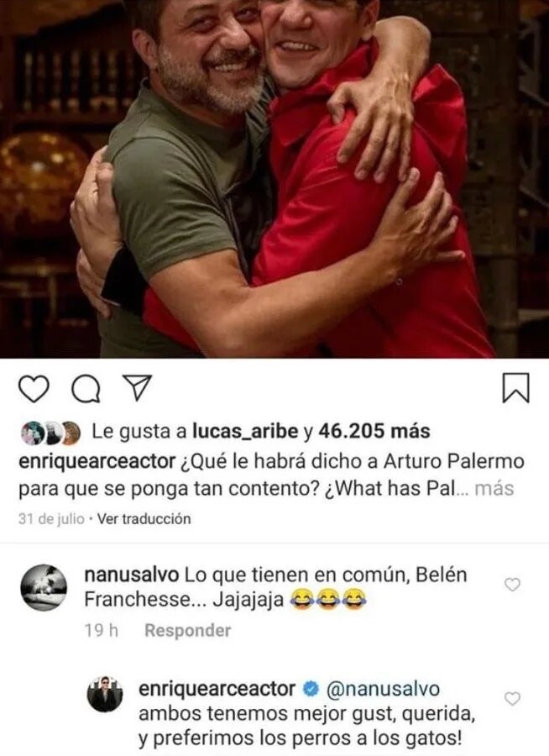View the '46.205 más' likes list
This screenshot has width=549, height=756.
[x=374, y=431]
